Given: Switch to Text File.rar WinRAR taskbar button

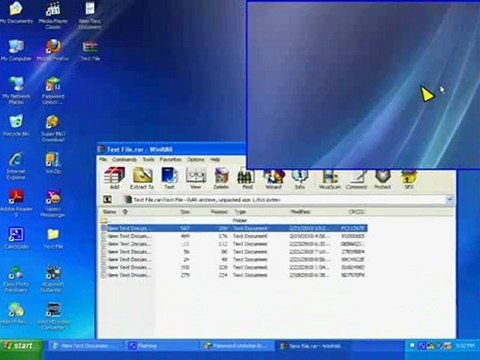Looking at the screenshot, I should (x=313, y=346).
